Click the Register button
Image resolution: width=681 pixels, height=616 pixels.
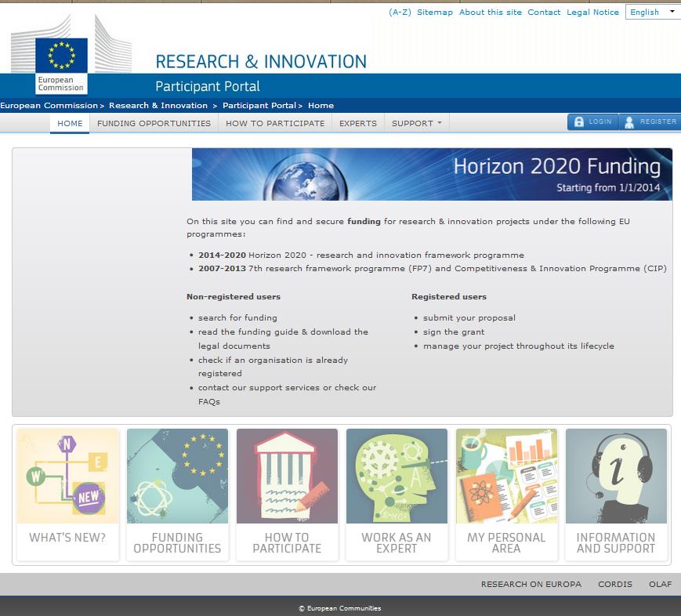click(650, 122)
